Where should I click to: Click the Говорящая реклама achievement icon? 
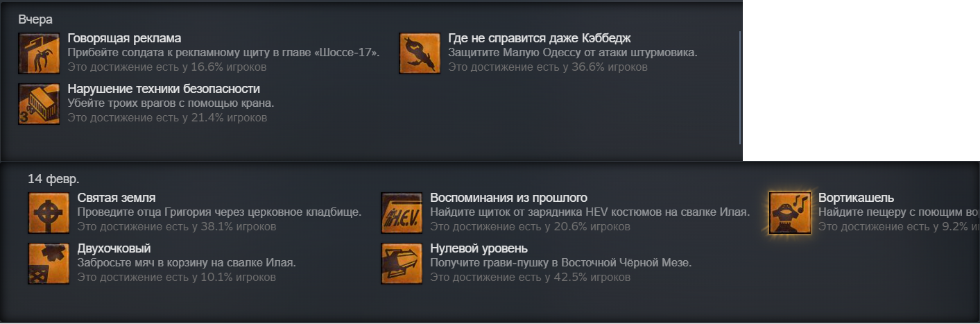[x=39, y=53]
